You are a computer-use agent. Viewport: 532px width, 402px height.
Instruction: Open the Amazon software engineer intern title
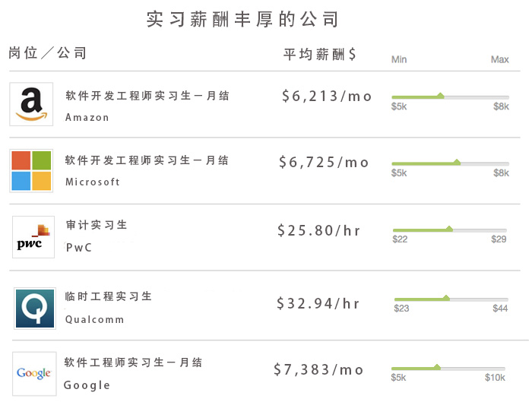pos(147,96)
